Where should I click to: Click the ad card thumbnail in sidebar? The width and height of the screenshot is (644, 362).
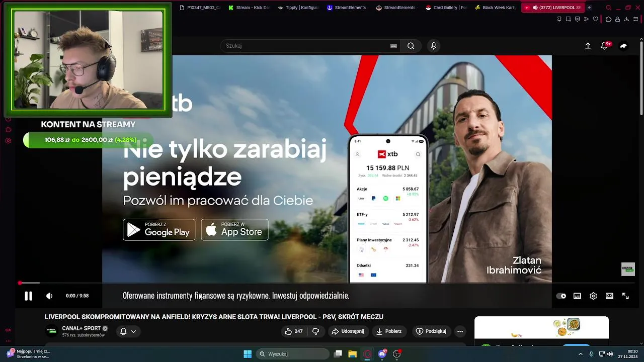tap(541, 328)
